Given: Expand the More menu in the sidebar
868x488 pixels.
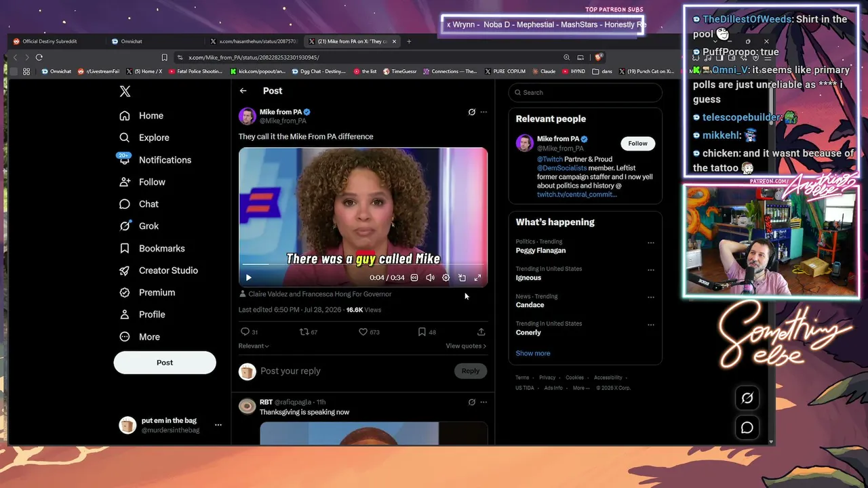Looking at the screenshot, I should tap(140, 337).
